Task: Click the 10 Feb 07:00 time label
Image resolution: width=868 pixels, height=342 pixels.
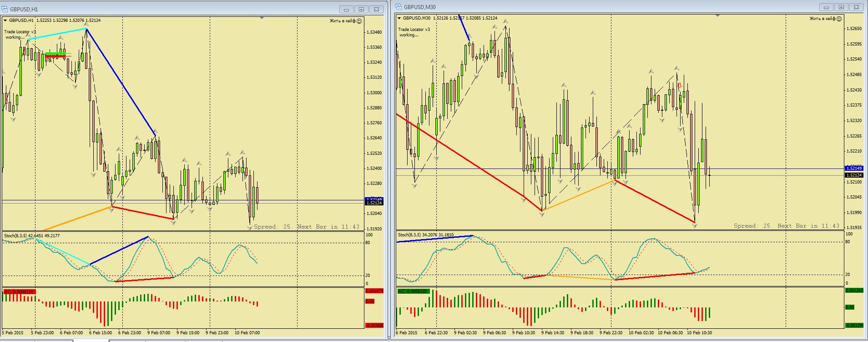Action: pos(247,333)
